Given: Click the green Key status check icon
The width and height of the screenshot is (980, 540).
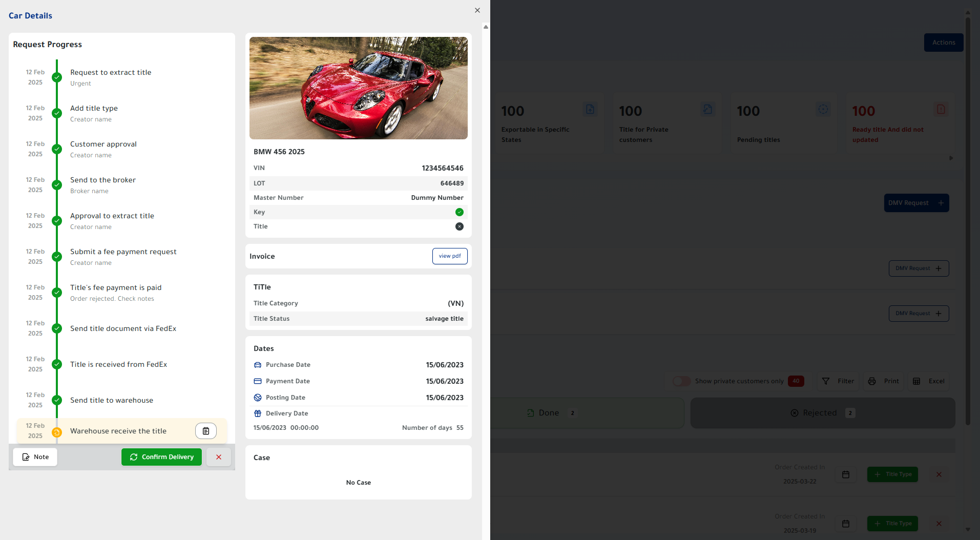Looking at the screenshot, I should click(460, 212).
